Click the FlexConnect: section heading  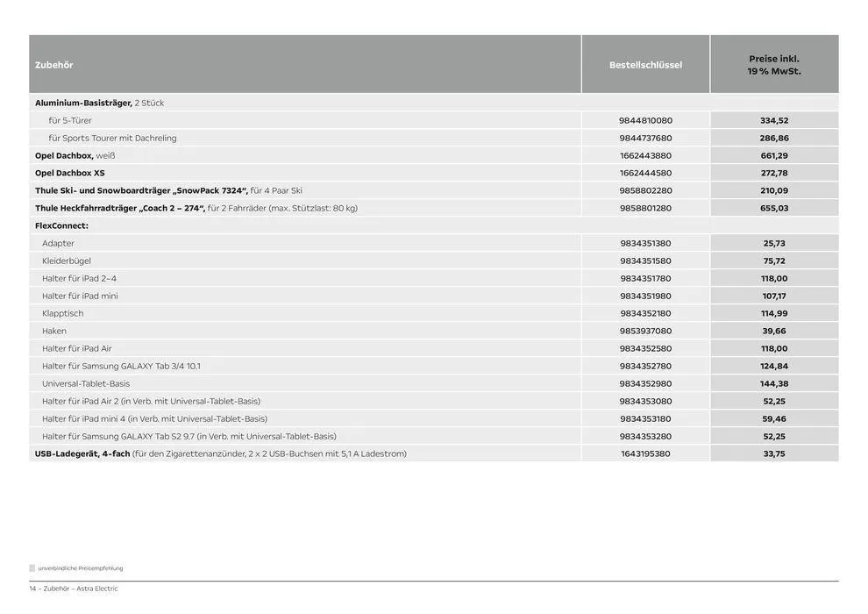[x=61, y=225]
